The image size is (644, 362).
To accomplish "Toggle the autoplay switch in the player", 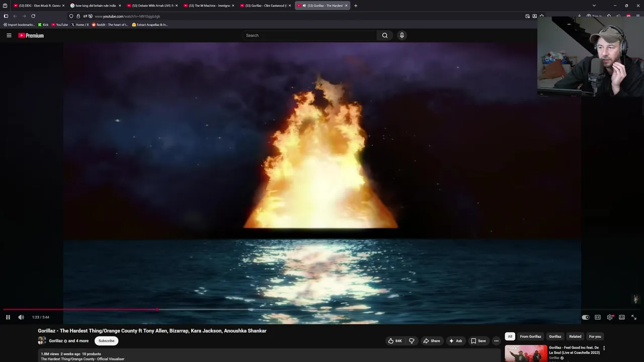I will coord(586,317).
